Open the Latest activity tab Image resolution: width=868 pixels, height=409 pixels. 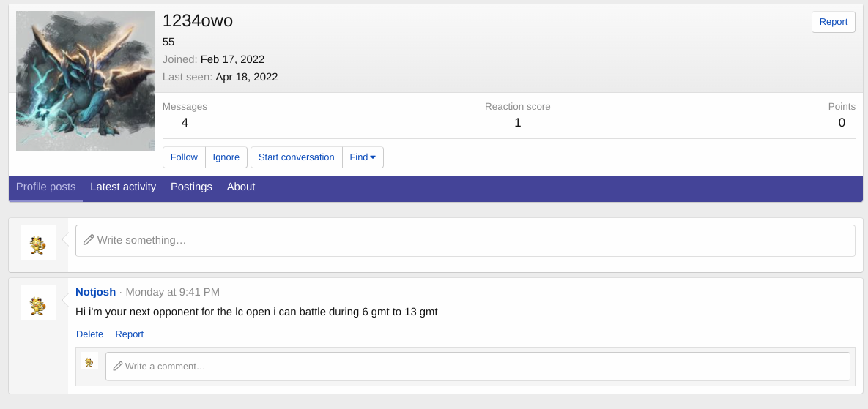click(x=123, y=187)
